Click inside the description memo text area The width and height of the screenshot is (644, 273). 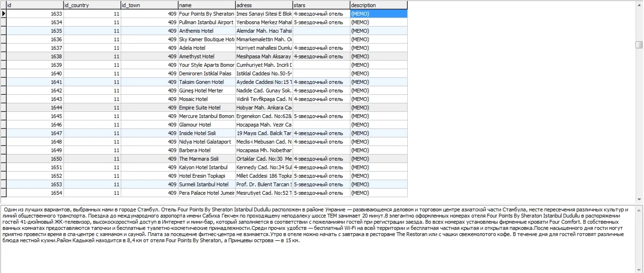317,239
